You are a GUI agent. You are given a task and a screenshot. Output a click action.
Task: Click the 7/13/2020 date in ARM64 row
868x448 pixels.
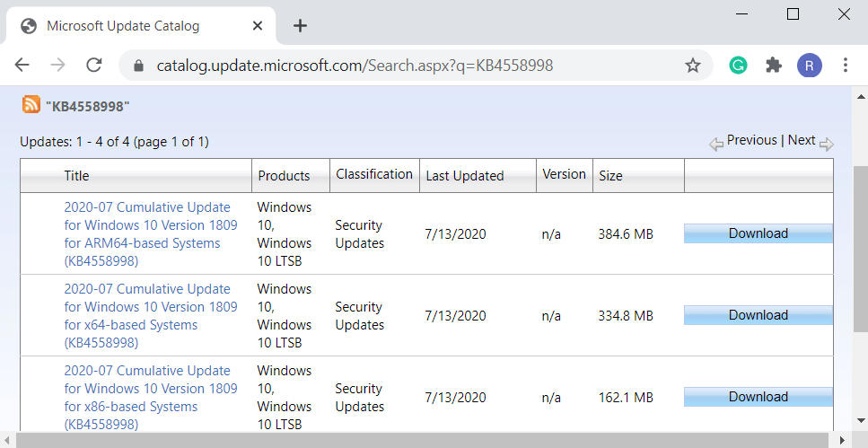(x=456, y=234)
